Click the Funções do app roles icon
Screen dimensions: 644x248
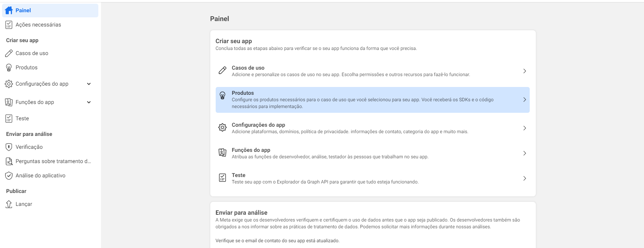tap(8, 102)
